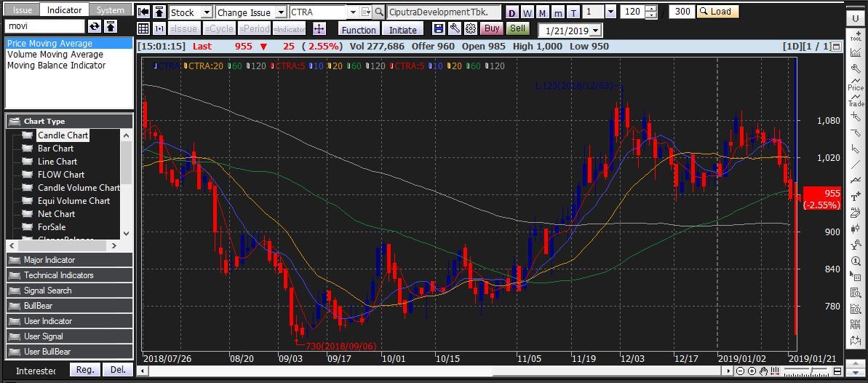Click the Buy button
Screen dimensions: 868x383
tap(491, 28)
